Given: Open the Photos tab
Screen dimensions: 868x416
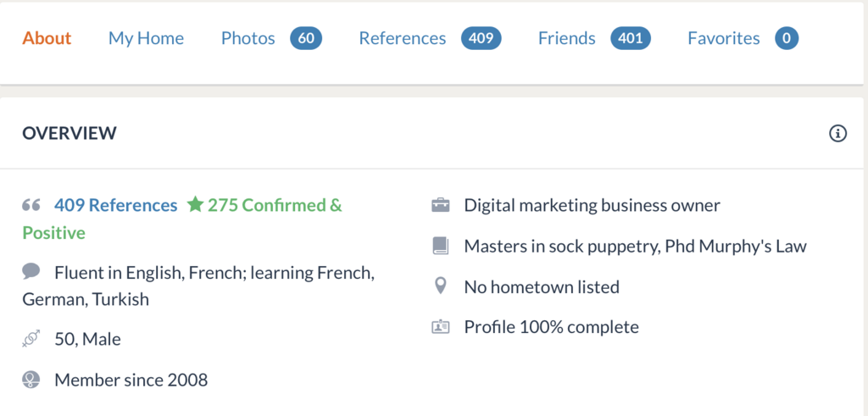Looking at the screenshot, I should tap(248, 38).
